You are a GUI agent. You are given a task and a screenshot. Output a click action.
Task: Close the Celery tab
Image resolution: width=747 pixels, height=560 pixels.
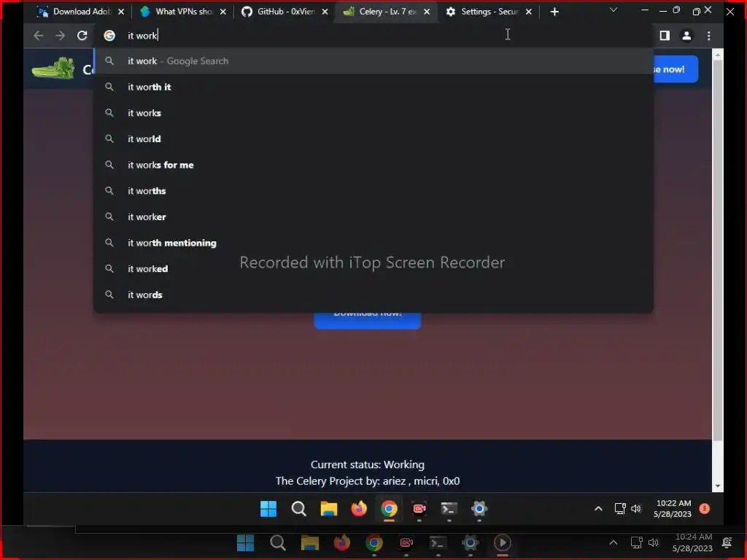[427, 12]
